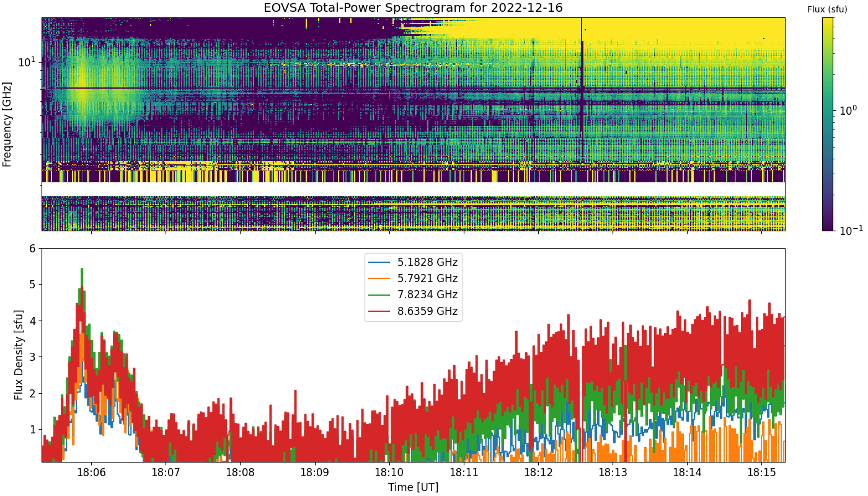The height and width of the screenshot is (496, 868).
Task: Click the orange line swatch in legend
Action: (380, 278)
